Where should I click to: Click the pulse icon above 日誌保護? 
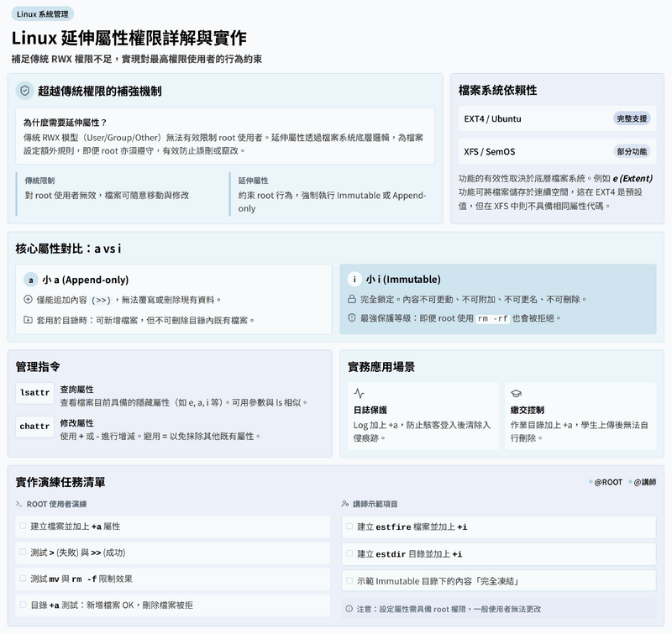point(360,393)
